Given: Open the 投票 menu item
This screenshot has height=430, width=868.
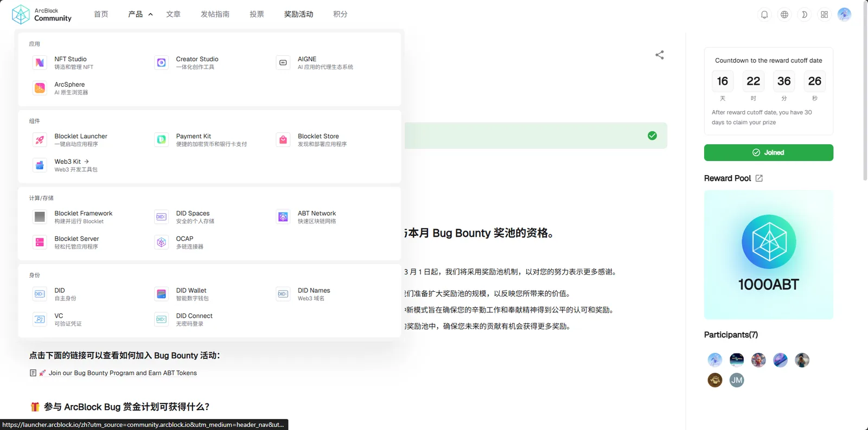Looking at the screenshot, I should 257,14.
